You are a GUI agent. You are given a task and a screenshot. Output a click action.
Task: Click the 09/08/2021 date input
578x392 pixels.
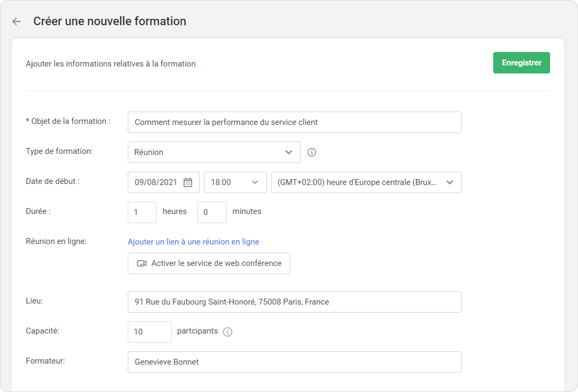tap(156, 182)
